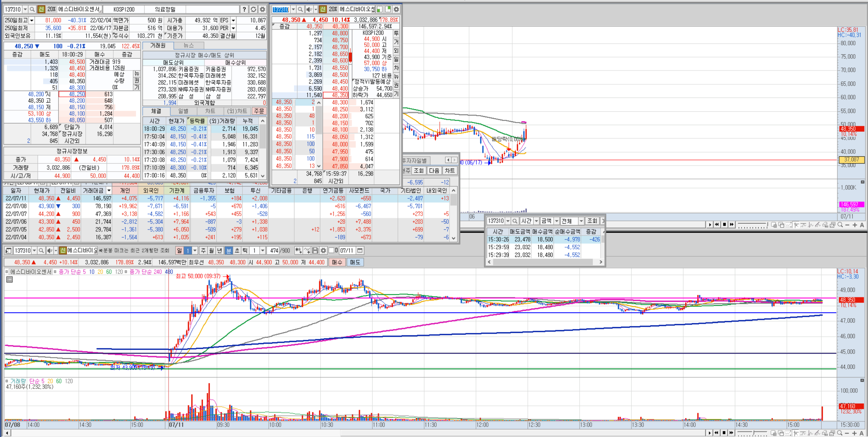
Task: Open order book window settings gear
Action: (x=397, y=9)
